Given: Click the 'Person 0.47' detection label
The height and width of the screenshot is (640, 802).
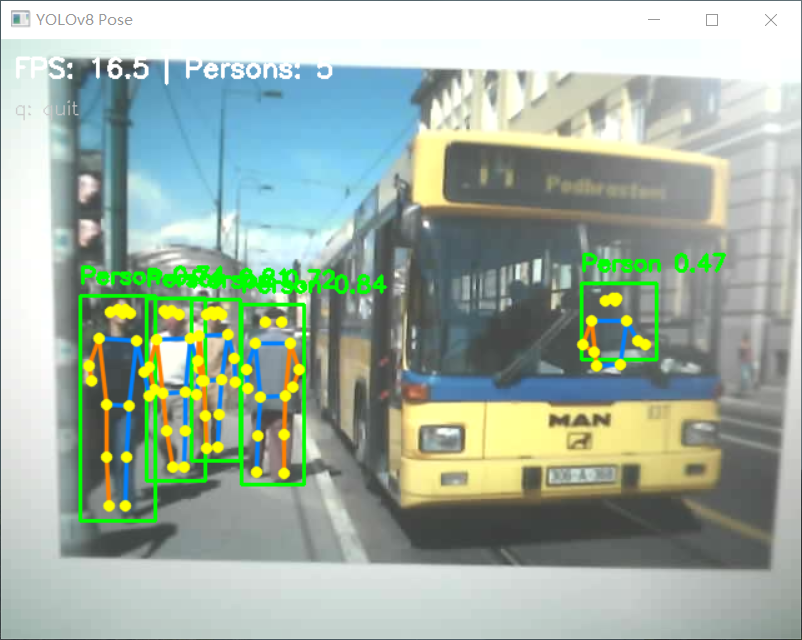Looking at the screenshot, I should pyautogui.click(x=653, y=263).
